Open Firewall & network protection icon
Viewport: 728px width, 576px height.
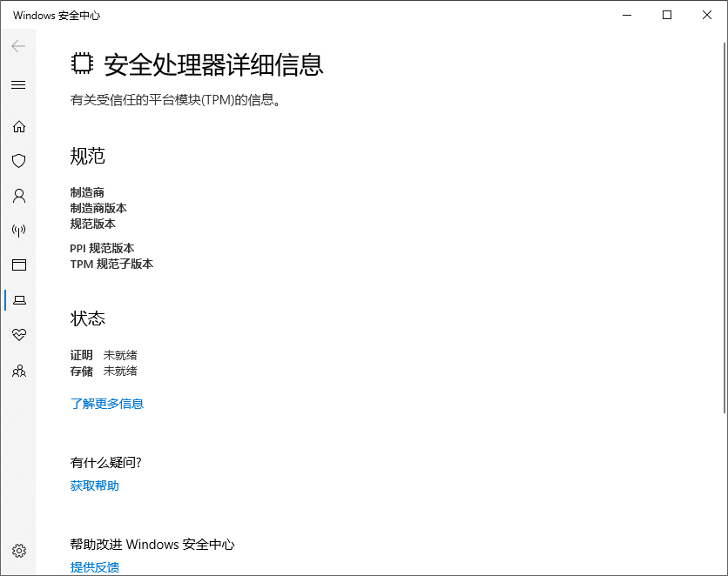[19, 230]
